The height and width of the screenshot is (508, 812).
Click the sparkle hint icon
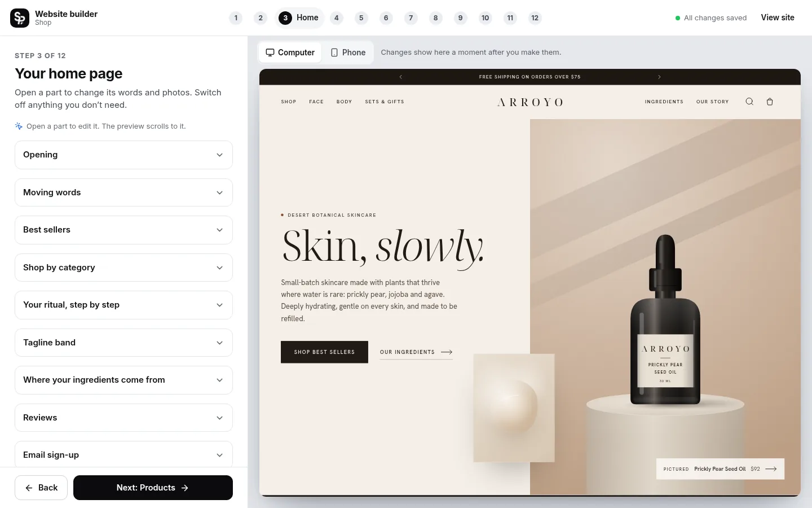tap(19, 126)
